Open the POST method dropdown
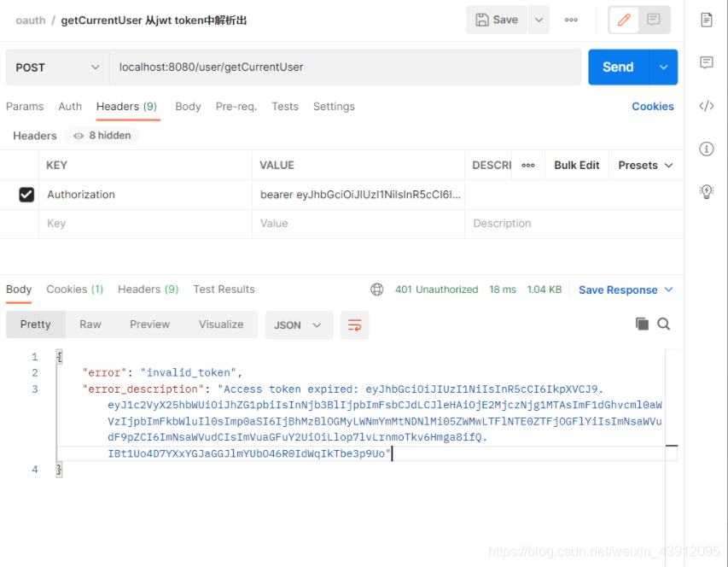The height and width of the screenshot is (567, 728). (57, 67)
